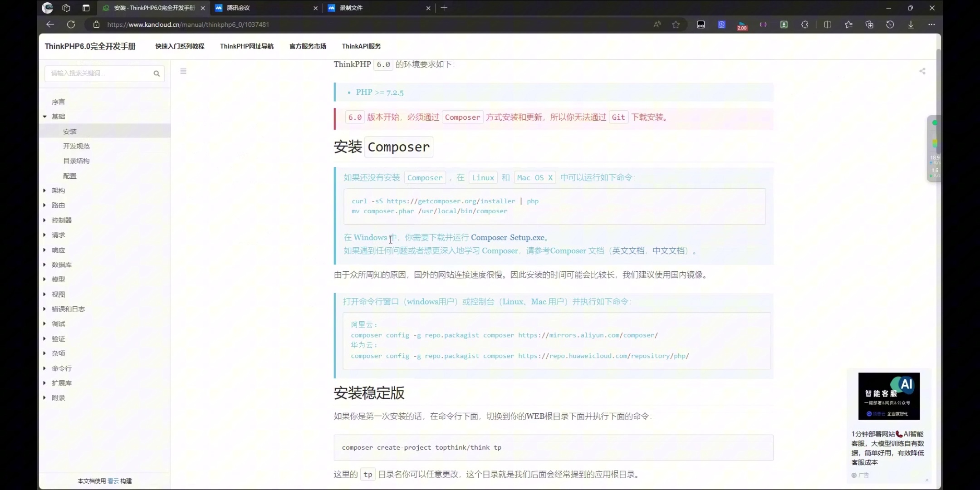The image size is (980, 490).
Task: Click the Composer-Setup.exe download link
Action: (507, 237)
